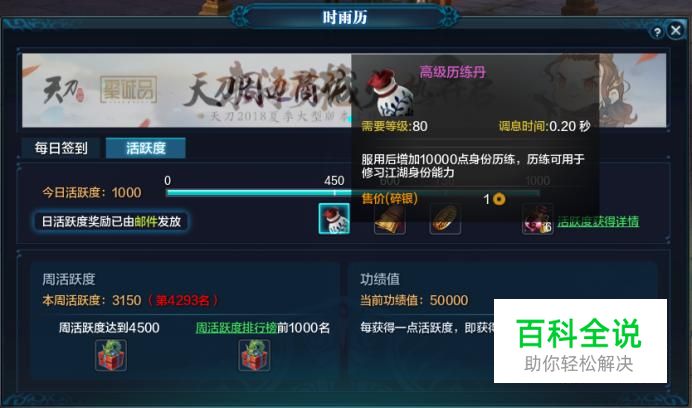Select the bronze coin reward icon

coord(445,219)
